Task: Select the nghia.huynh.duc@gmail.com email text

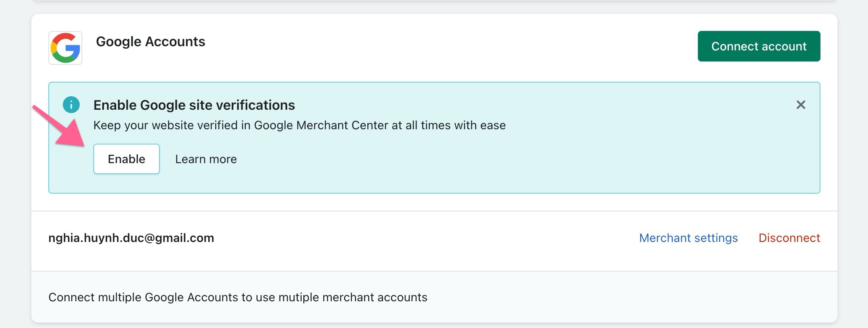Action: pos(131,238)
